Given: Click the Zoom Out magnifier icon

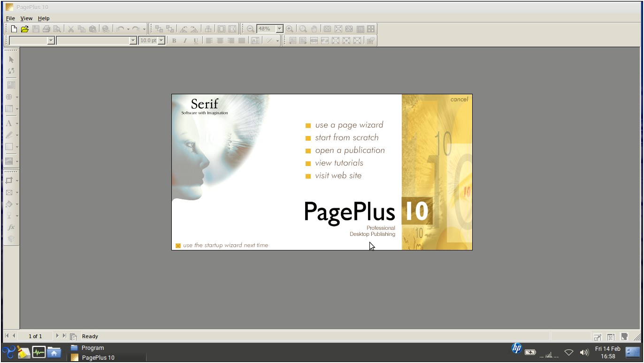Looking at the screenshot, I should click(x=251, y=29).
